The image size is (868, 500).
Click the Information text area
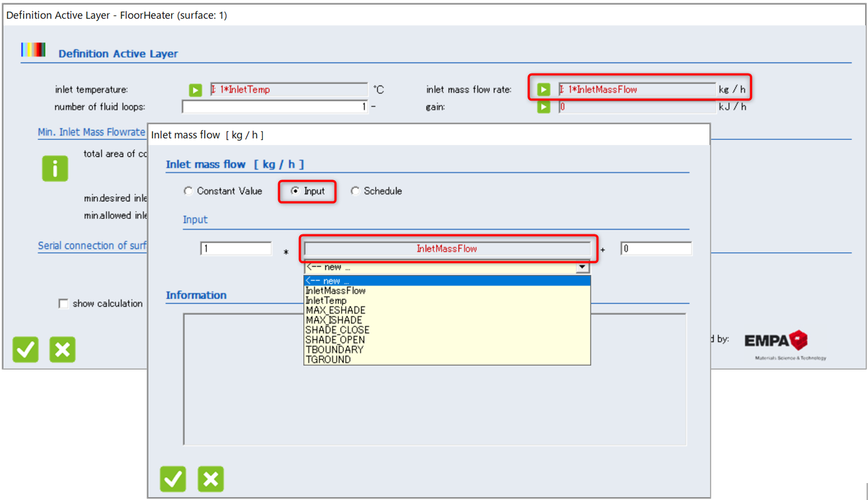click(435, 380)
